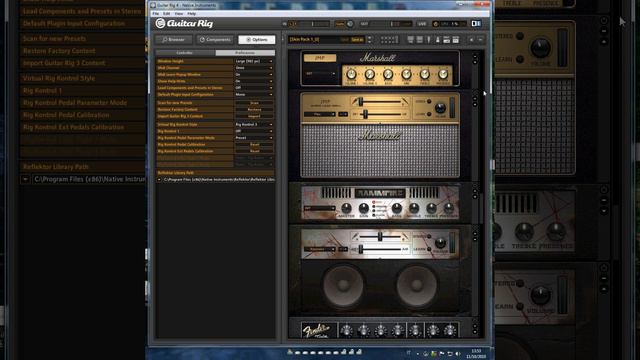Screen dimensions: 640x360
Task: Select the Options panel button
Action: click(257, 40)
